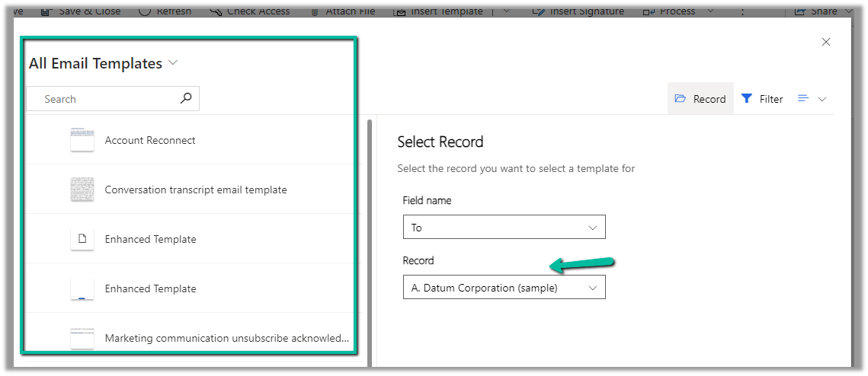Click the Account Reconnect template thumbnail

click(82, 140)
